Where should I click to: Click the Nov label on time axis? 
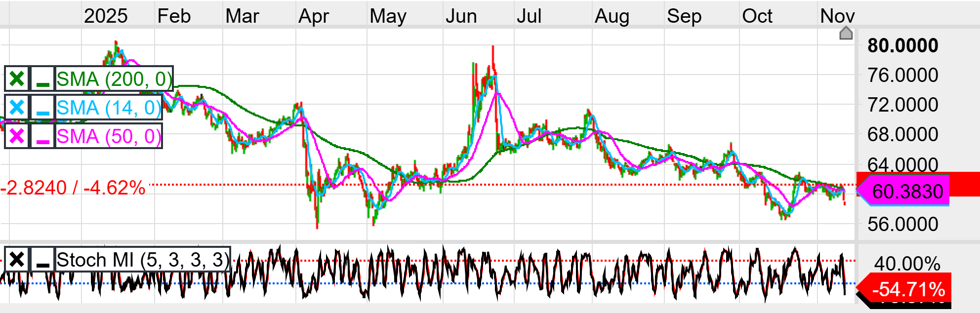(x=837, y=16)
